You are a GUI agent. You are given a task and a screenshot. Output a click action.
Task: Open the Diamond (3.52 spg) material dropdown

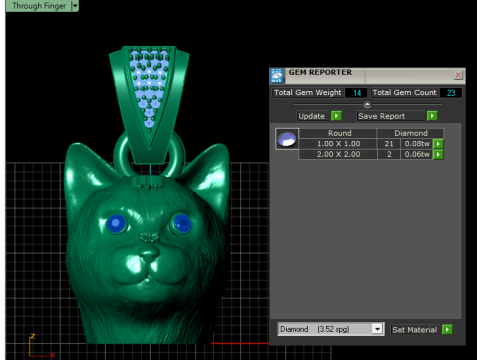click(x=377, y=329)
